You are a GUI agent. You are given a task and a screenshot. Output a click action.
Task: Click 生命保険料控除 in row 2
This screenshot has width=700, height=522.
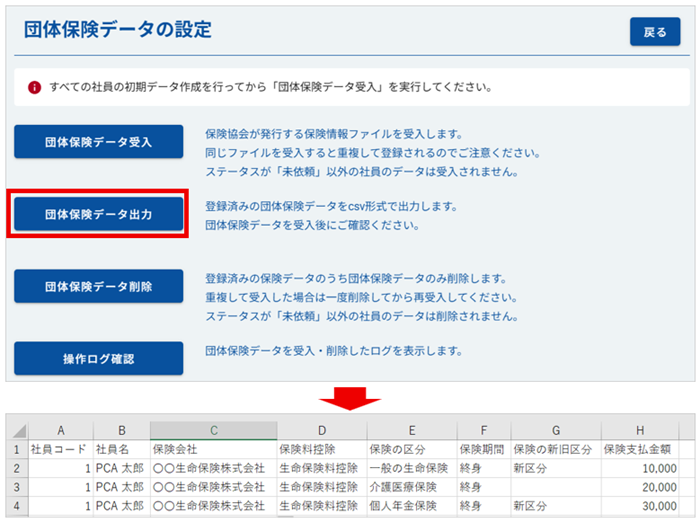pyautogui.click(x=322, y=468)
